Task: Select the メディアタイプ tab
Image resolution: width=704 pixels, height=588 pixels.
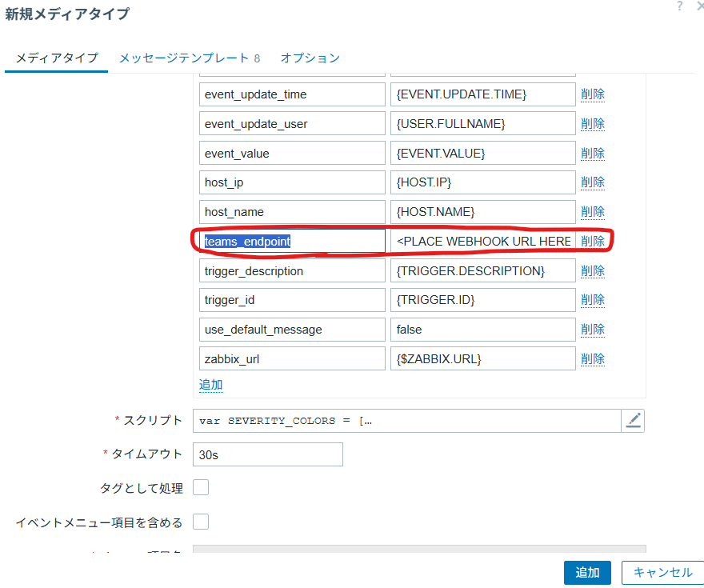Action: 57,58
